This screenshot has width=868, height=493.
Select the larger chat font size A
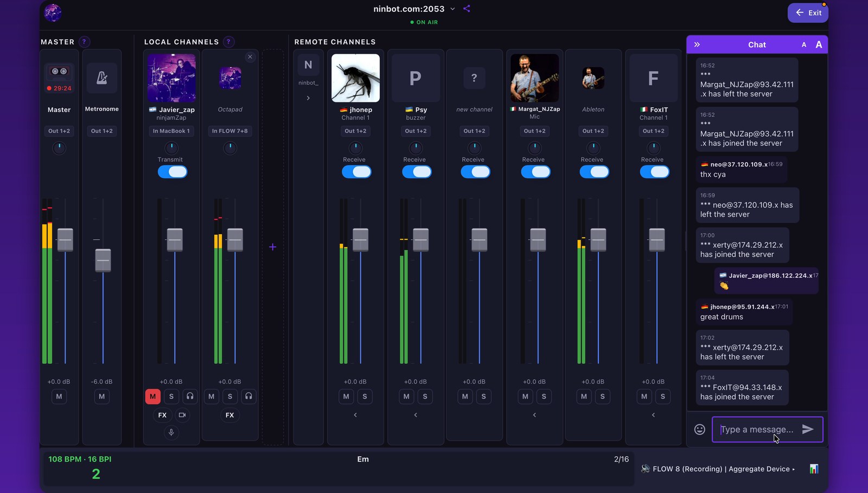(x=819, y=44)
